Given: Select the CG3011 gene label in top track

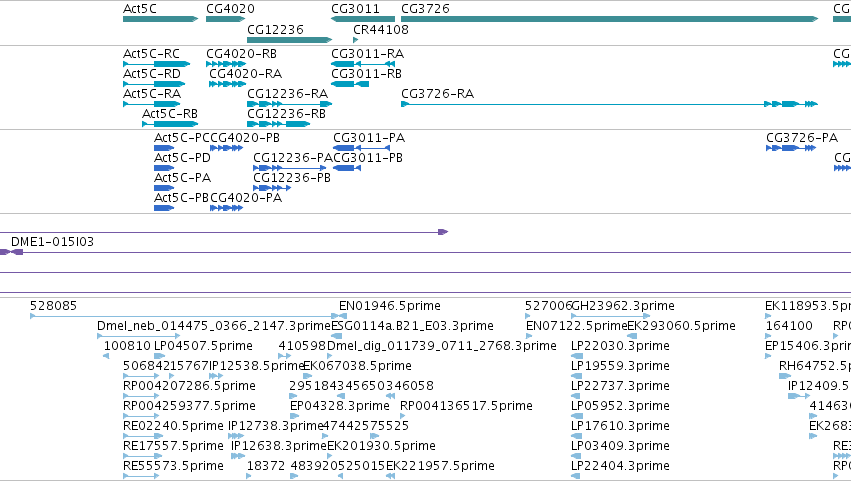Looking at the screenshot, I should click(355, 9).
